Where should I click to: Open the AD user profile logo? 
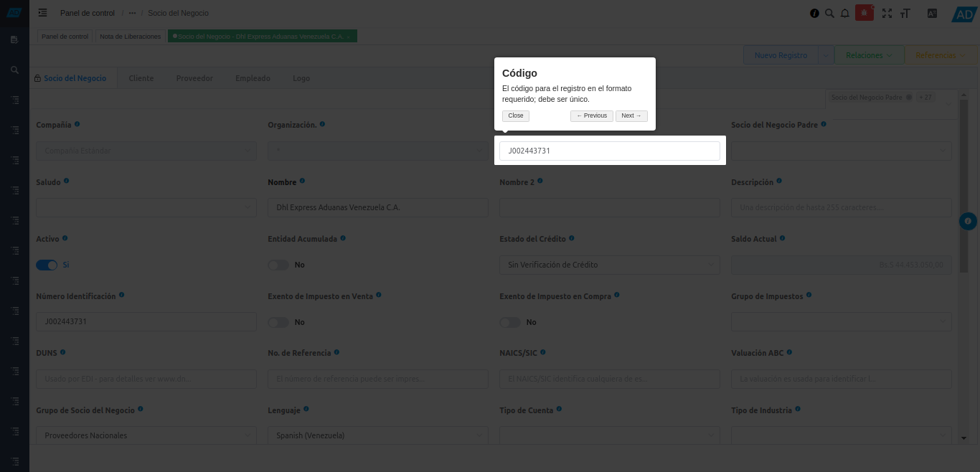963,14
